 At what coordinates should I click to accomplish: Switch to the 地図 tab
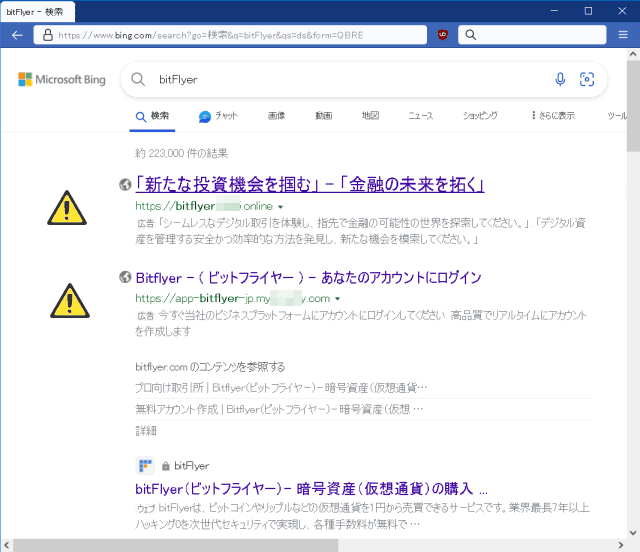click(371, 116)
